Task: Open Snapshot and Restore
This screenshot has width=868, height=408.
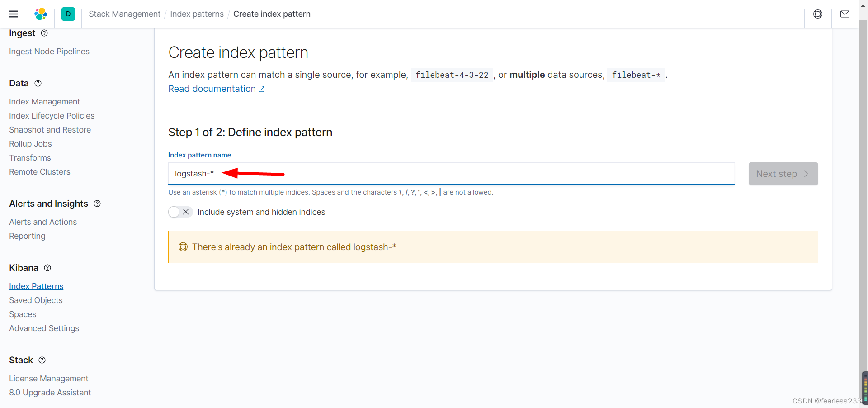Action: click(x=50, y=130)
